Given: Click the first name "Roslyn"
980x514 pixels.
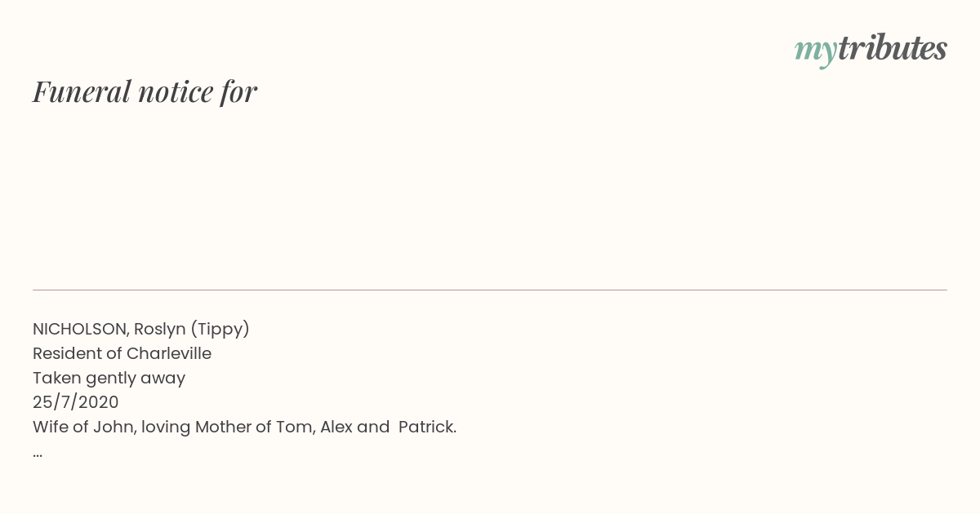Looking at the screenshot, I should (160, 329).
